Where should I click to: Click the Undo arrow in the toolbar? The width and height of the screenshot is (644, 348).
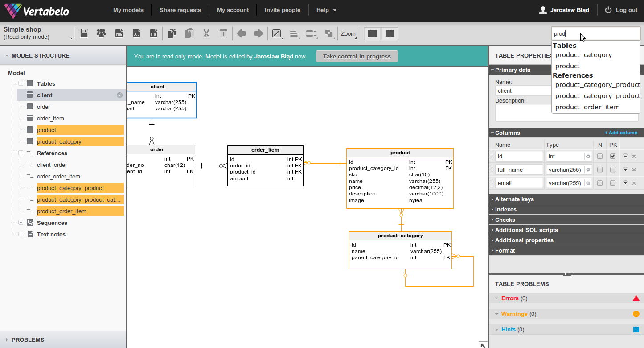pos(241,33)
